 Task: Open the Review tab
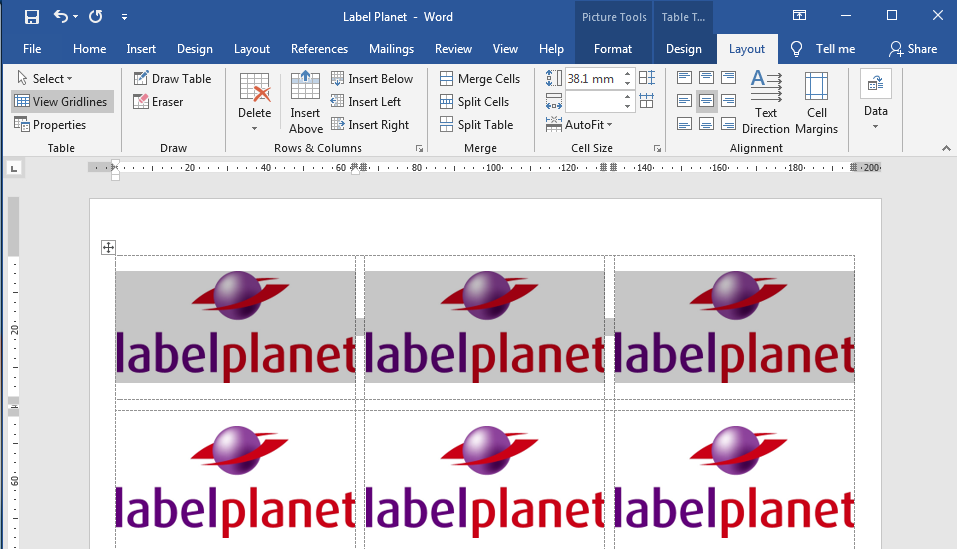pyautogui.click(x=453, y=49)
